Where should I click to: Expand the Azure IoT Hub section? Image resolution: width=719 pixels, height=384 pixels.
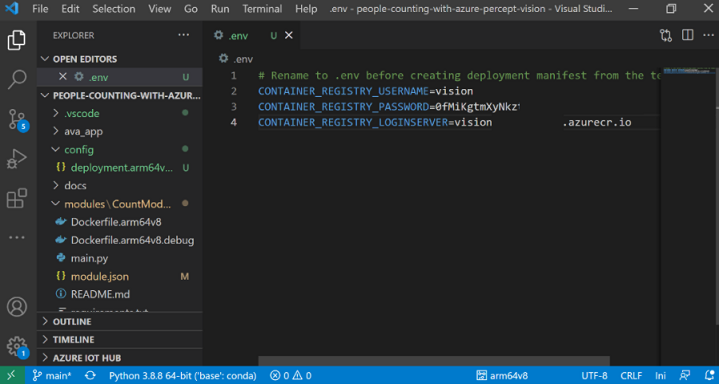tap(120, 358)
